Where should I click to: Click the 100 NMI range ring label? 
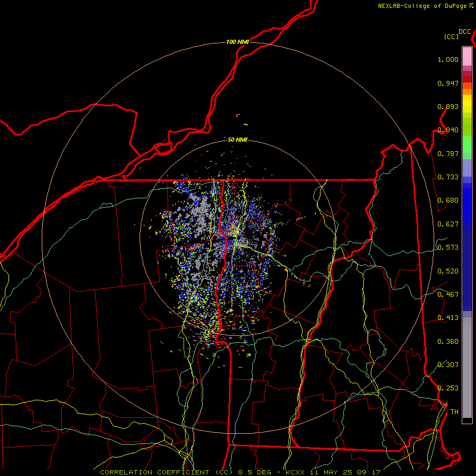point(237,42)
